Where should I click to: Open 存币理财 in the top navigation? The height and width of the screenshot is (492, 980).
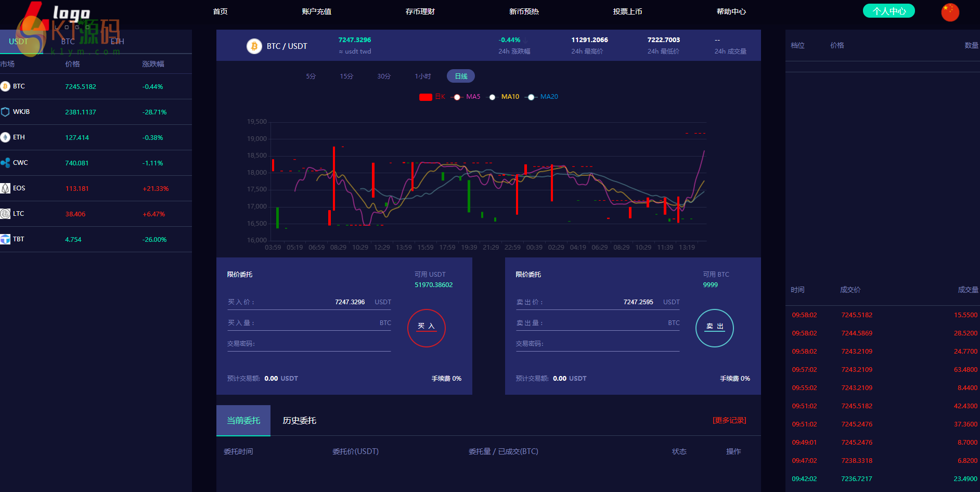[420, 11]
